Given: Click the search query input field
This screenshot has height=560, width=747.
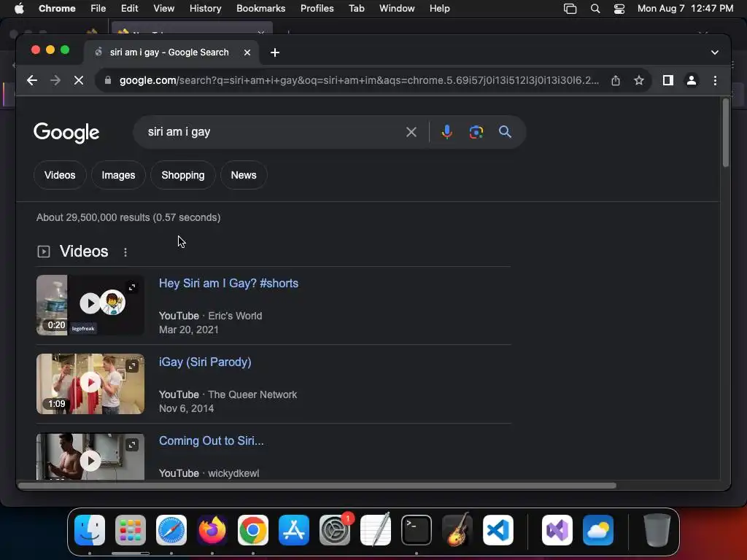Looking at the screenshot, I should point(271,132).
